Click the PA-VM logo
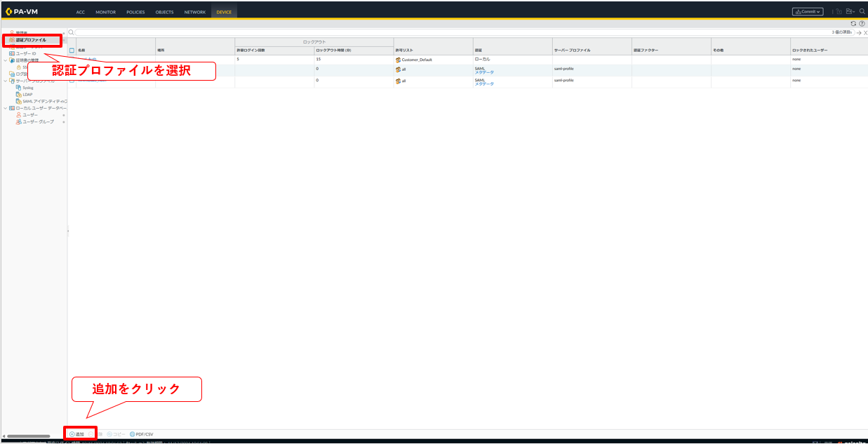The width and height of the screenshot is (868, 444). 21,11
